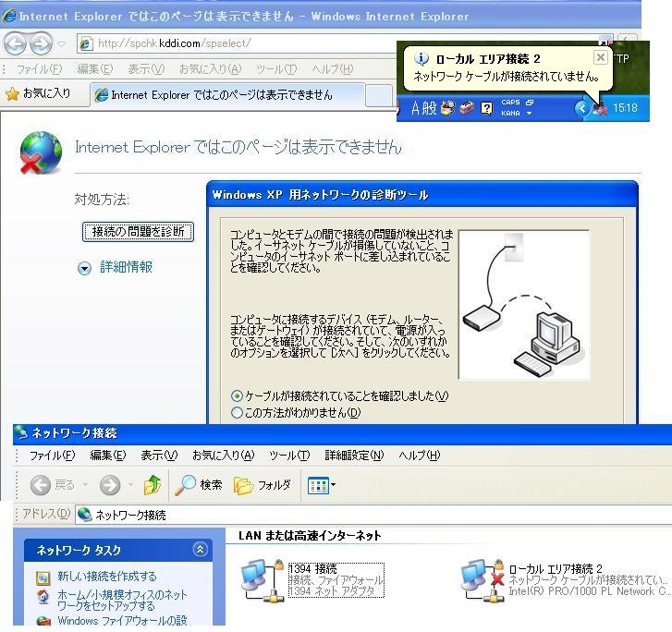Open the 戻る history dropdown arrow
This screenshot has height=632, width=672.
tap(85, 485)
